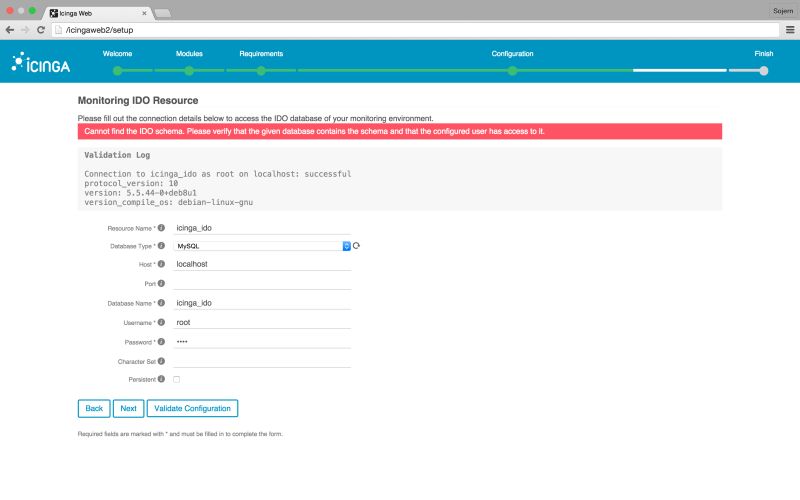This screenshot has height=500, width=800.
Task: Click the browser back arrow
Action: point(10,30)
